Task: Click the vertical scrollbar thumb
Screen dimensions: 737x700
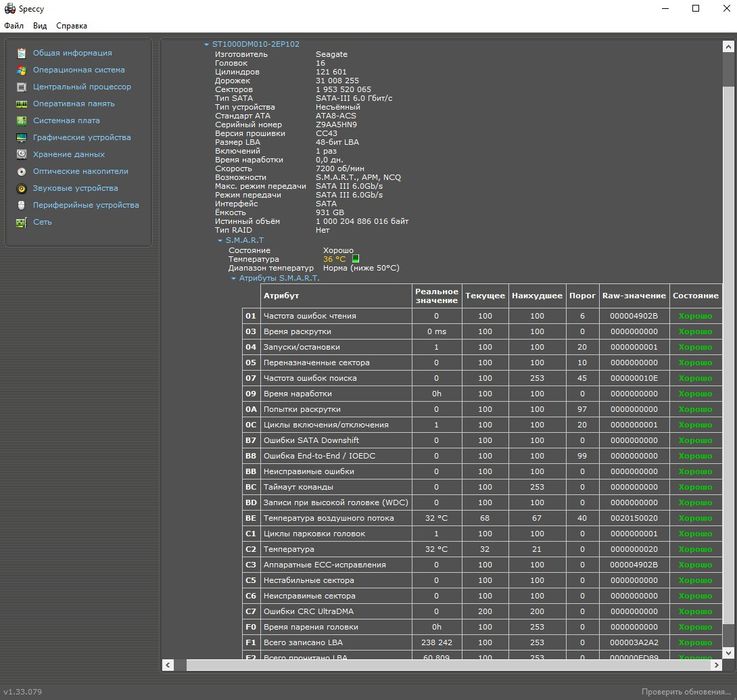Action: click(728, 356)
